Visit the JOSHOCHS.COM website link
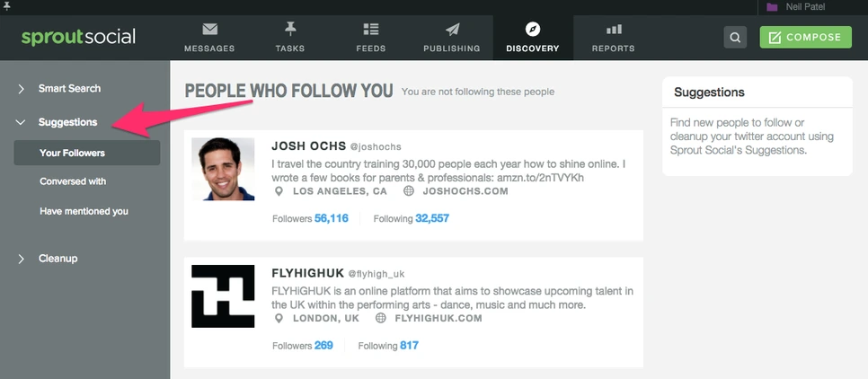 coord(463,191)
